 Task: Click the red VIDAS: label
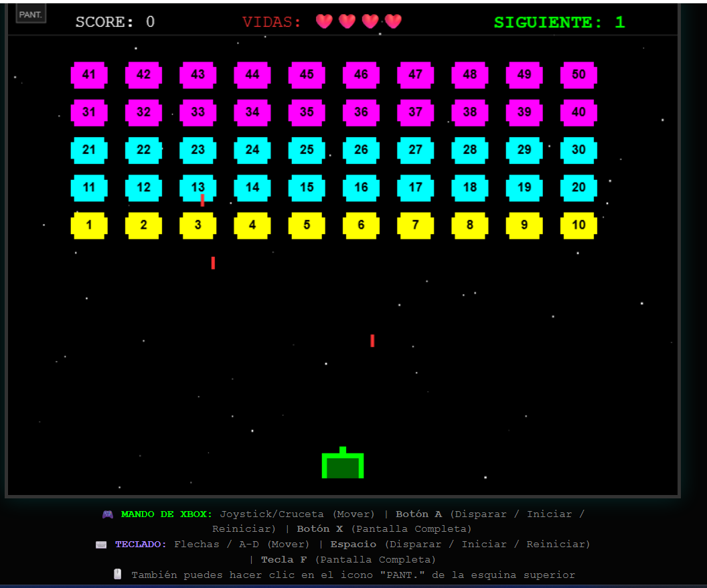point(271,21)
